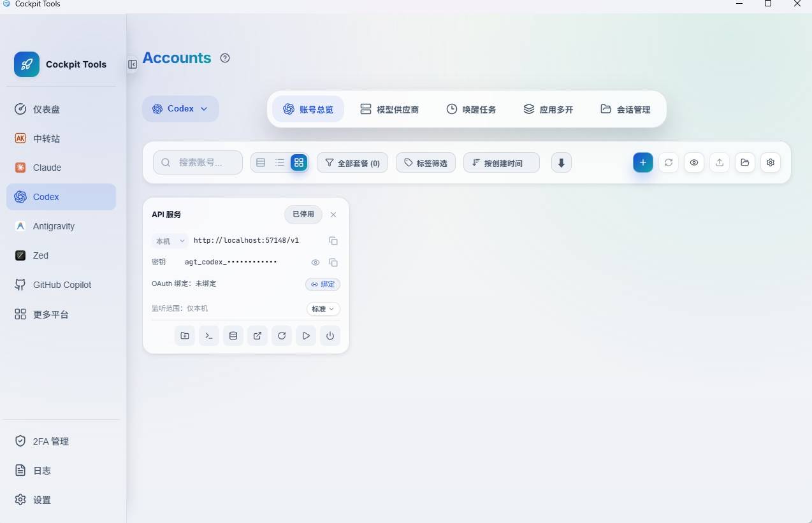Click the 搜索账号 search field
The image size is (812, 523).
click(x=198, y=162)
